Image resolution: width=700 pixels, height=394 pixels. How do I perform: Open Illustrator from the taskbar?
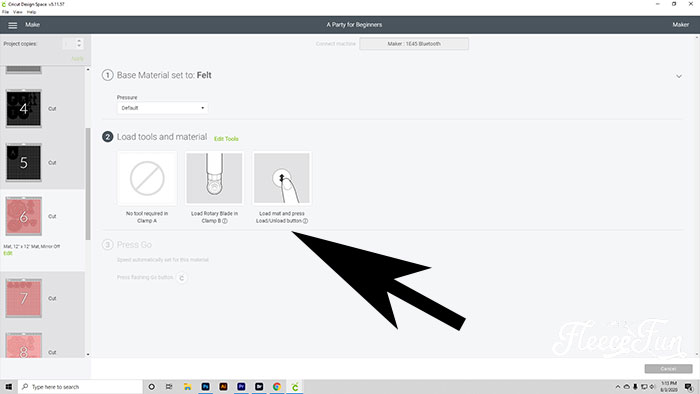(x=223, y=387)
